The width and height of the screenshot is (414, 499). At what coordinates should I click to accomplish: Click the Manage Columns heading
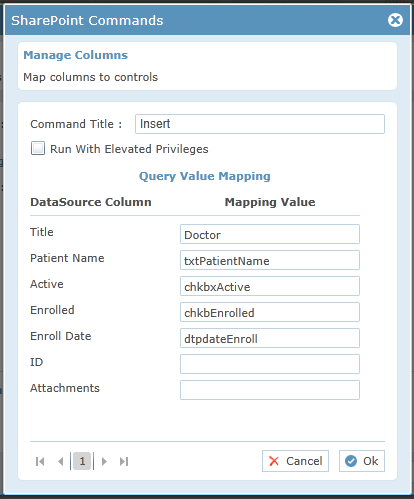click(x=76, y=55)
